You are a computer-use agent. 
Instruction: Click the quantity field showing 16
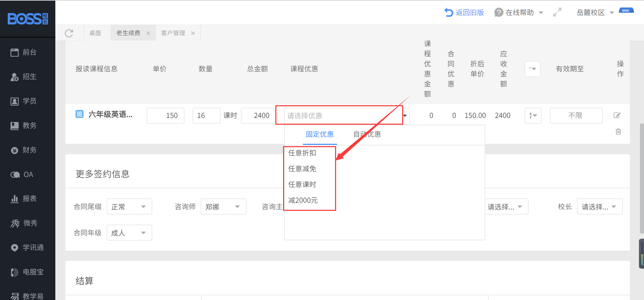click(206, 116)
